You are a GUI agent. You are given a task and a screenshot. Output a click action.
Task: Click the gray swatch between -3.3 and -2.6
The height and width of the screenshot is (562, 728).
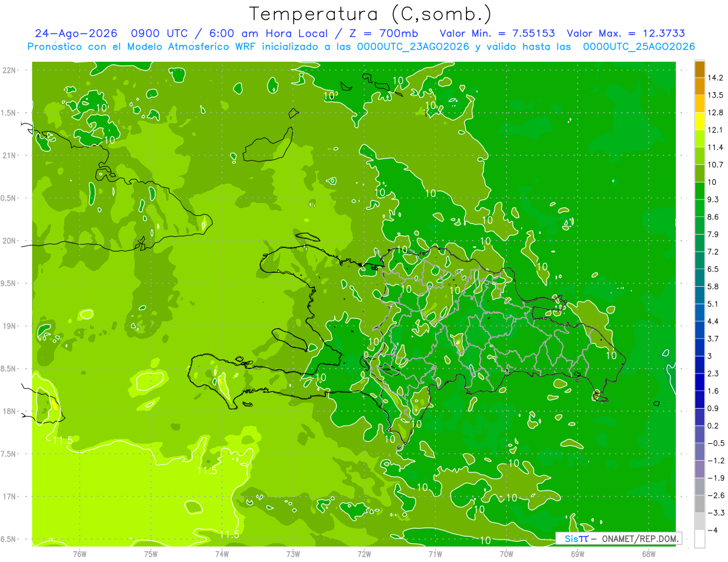699,504
